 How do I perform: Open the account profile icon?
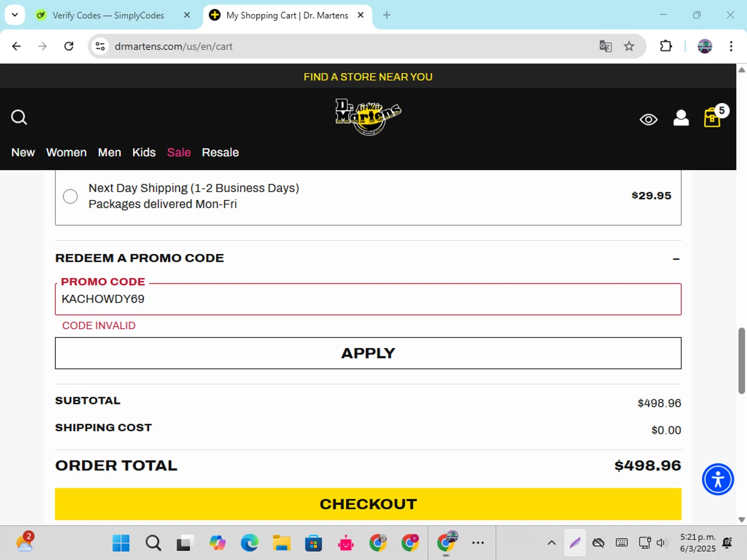(x=681, y=118)
